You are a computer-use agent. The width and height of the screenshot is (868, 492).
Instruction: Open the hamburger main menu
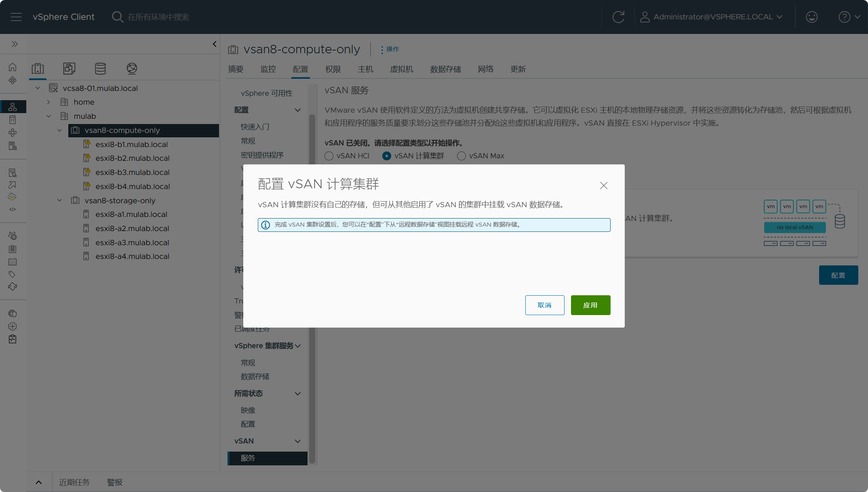pyautogui.click(x=16, y=17)
